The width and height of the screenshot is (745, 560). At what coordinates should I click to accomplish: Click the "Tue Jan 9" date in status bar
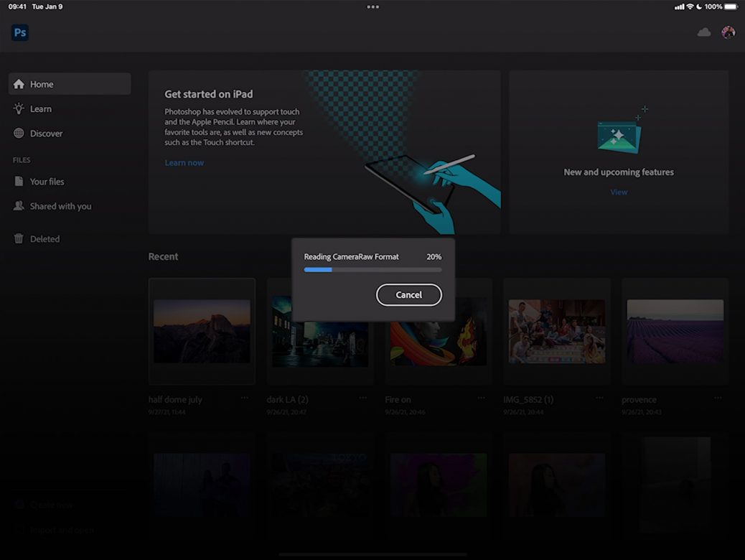pyautogui.click(x=47, y=6)
